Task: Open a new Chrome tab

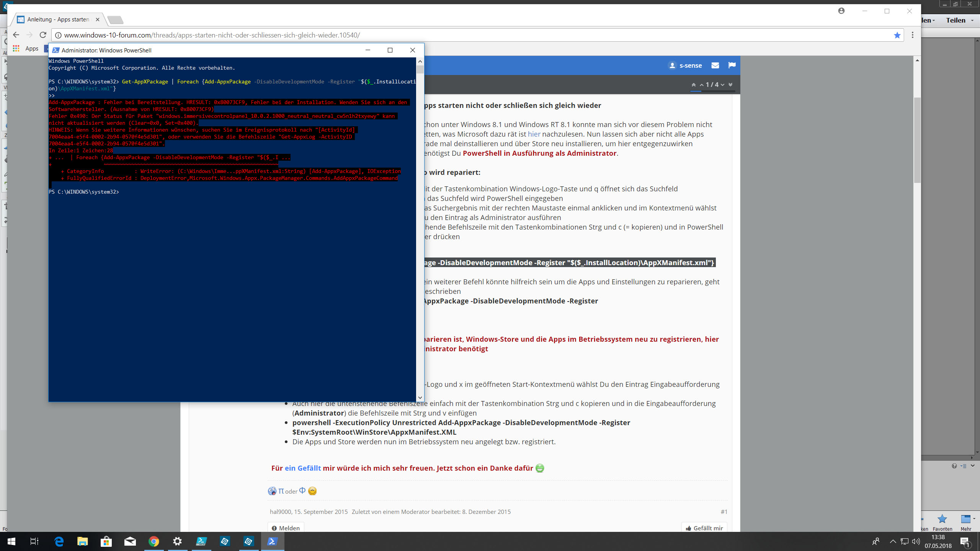Action: click(x=115, y=20)
